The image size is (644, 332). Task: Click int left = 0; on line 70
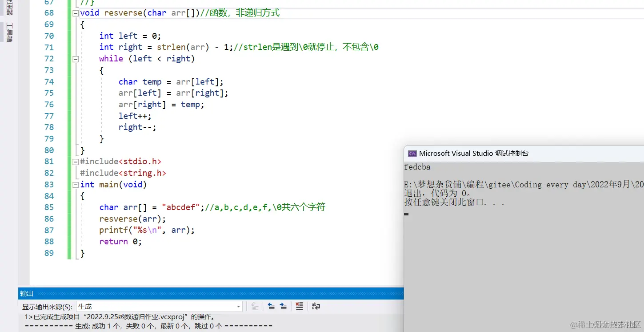click(130, 36)
